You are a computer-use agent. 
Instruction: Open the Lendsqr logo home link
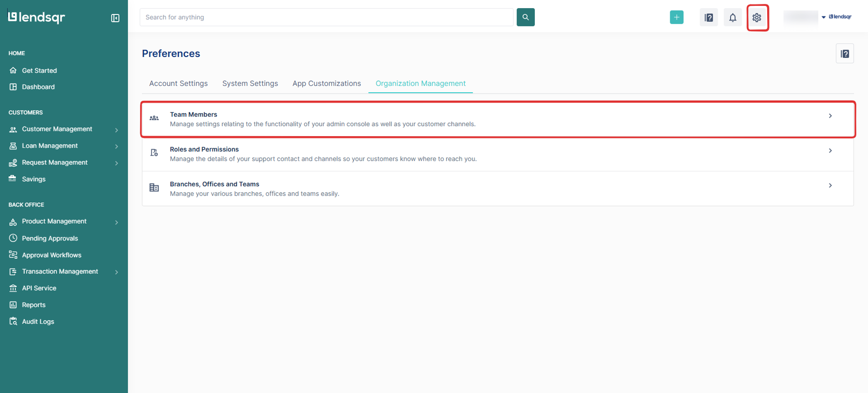pos(37,17)
